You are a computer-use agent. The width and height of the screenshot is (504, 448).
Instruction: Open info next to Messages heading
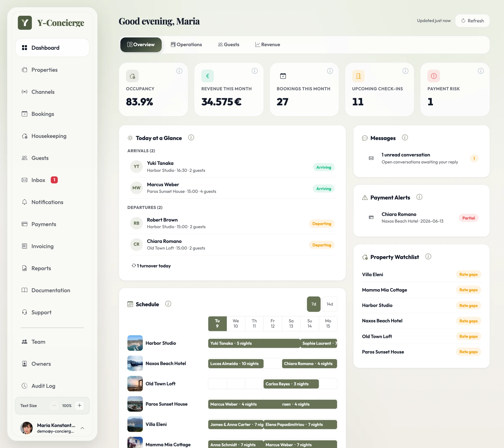405,138
